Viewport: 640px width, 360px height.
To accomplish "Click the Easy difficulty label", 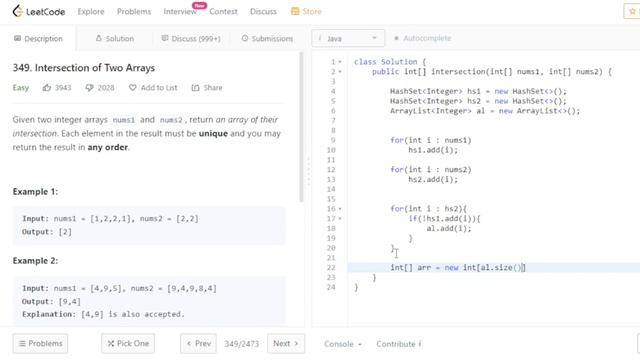I will click(21, 87).
